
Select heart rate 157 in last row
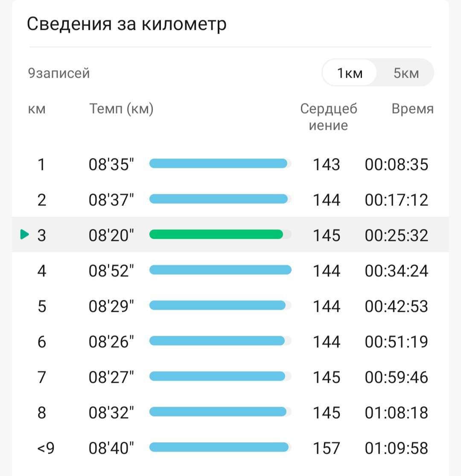(x=327, y=448)
